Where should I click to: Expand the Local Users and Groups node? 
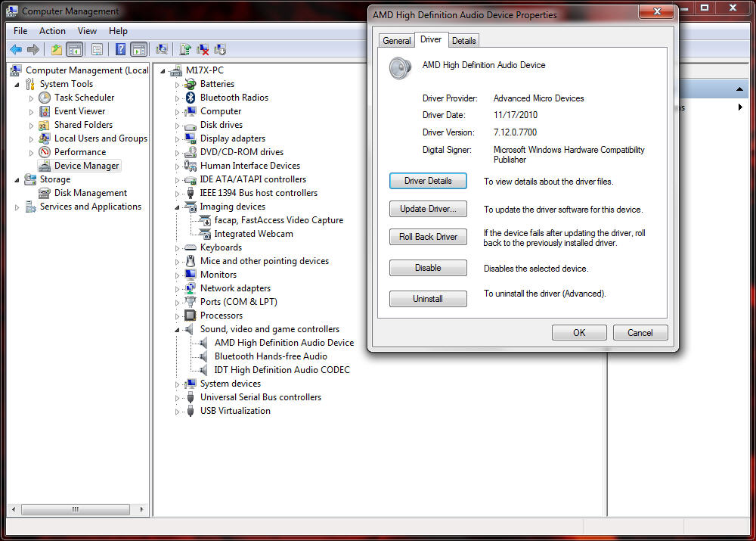click(31, 139)
